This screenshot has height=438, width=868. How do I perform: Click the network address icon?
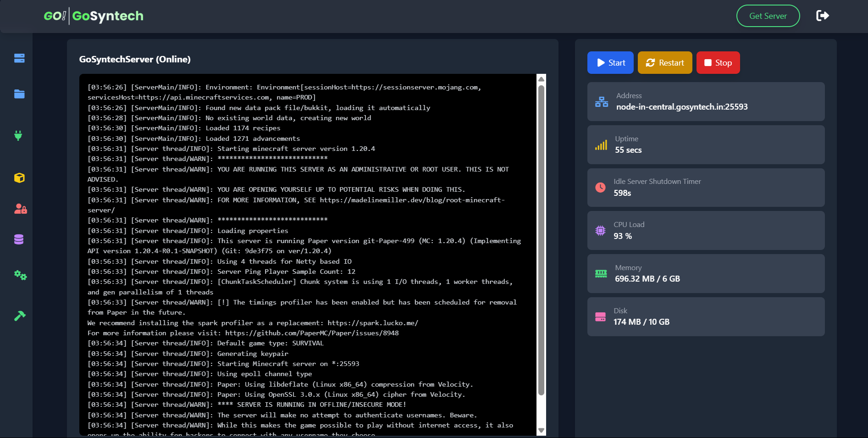[602, 102]
